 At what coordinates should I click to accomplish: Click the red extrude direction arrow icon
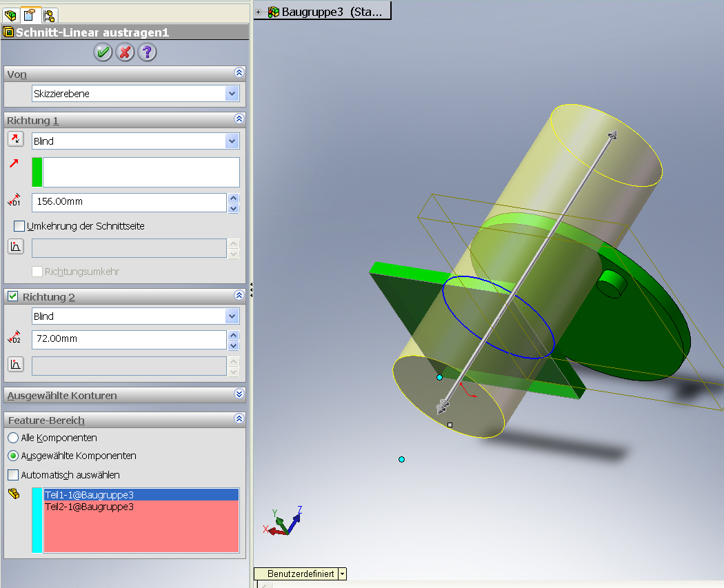pyautogui.click(x=14, y=163)
